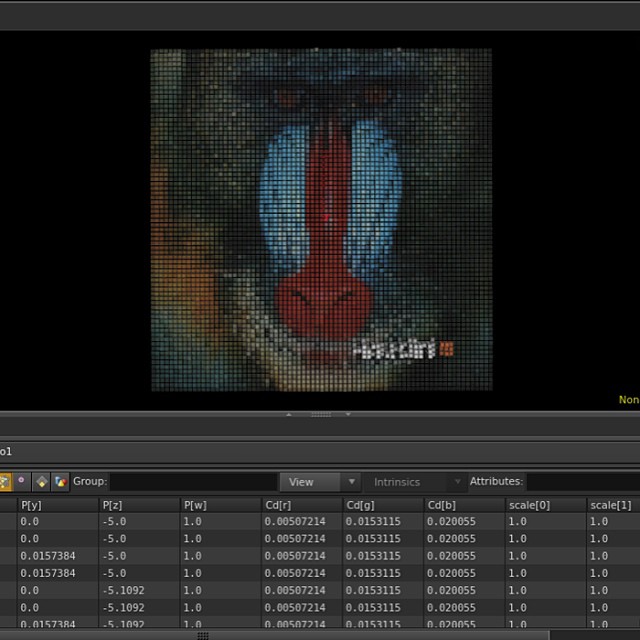Click the down arrow on pane divider
640x640 pixels.
(348, 414)
